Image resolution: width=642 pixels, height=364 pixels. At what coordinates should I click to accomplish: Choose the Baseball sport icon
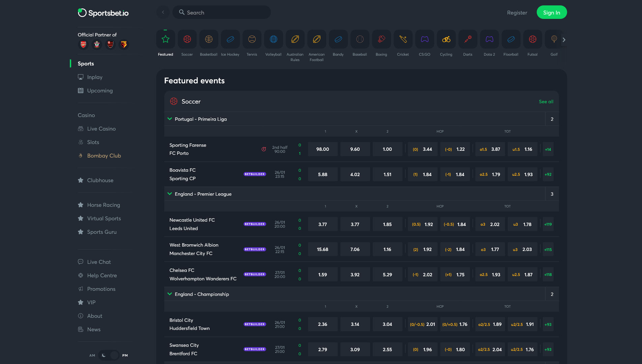click(360, 39)
